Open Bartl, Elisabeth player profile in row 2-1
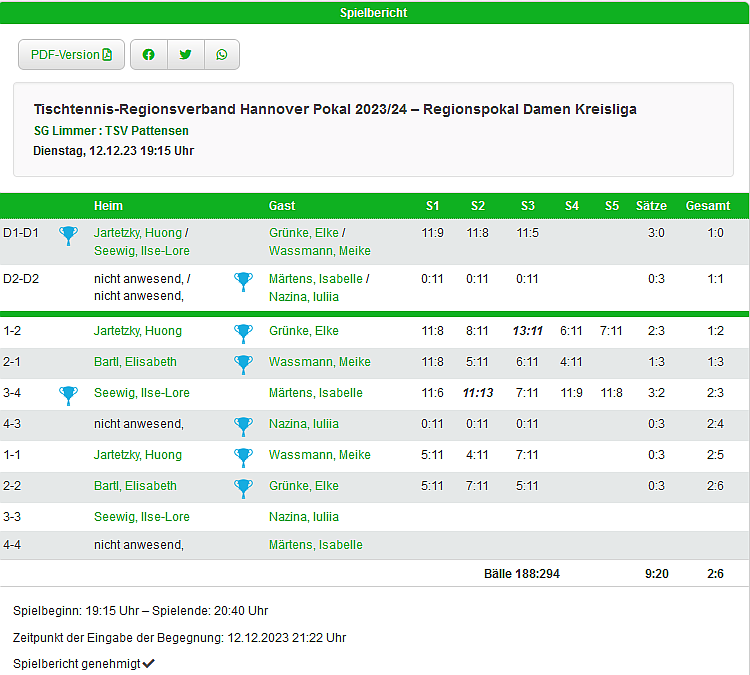 [135, 362]
